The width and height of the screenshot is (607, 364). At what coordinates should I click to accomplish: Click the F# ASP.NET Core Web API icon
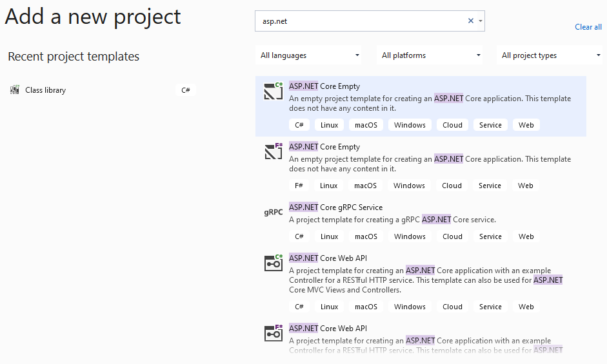[274, 333]
